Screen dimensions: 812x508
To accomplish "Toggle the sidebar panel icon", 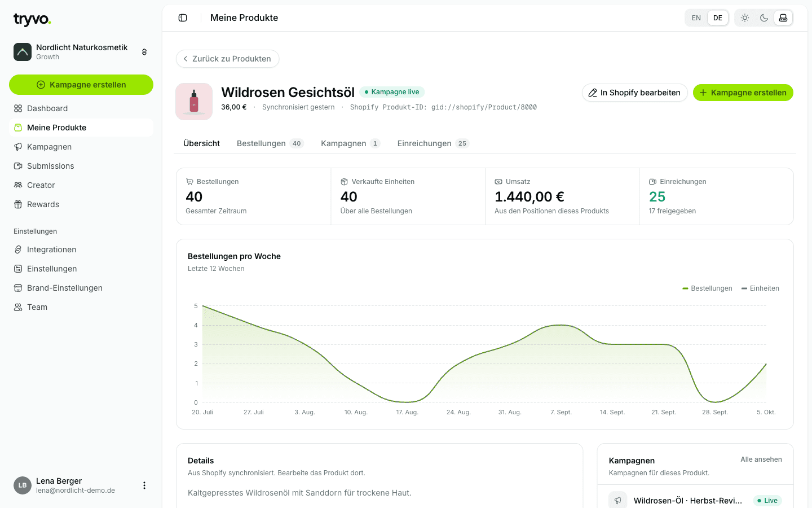I will (x=183, y=18).
